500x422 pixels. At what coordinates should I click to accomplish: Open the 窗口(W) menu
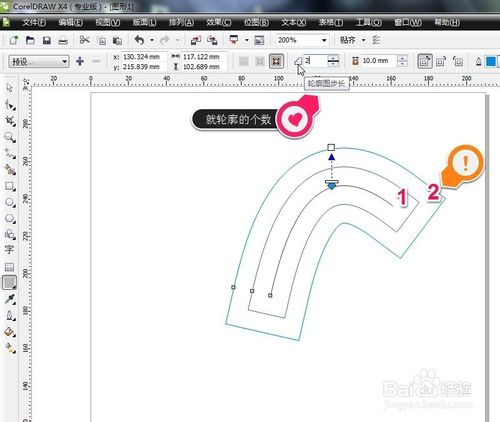coord(408,23)
